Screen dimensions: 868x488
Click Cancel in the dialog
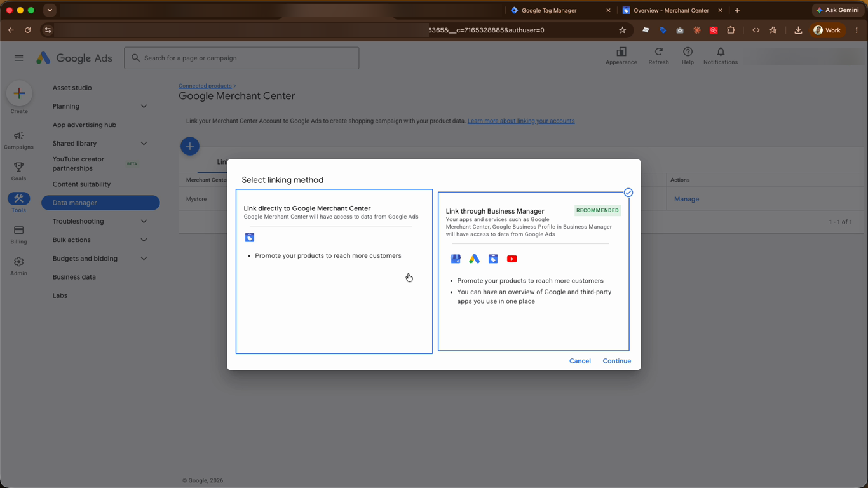(580, 361)
